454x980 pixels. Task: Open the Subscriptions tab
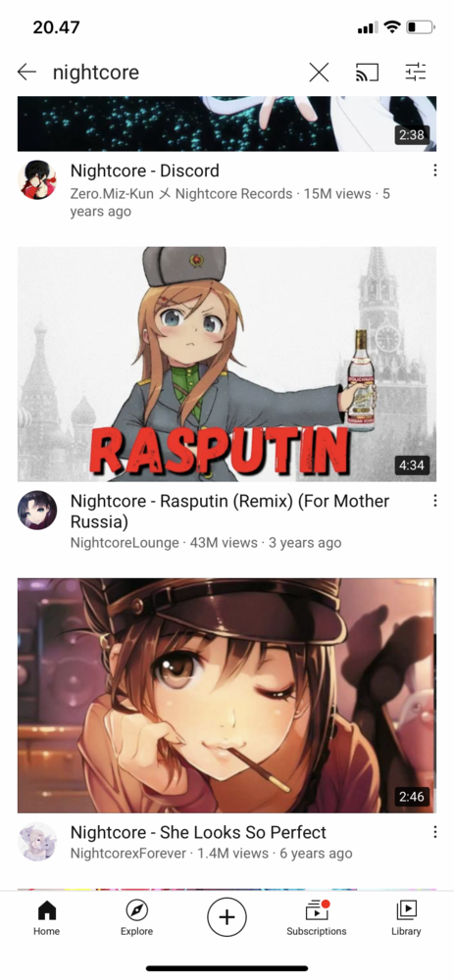pos(317,918)
